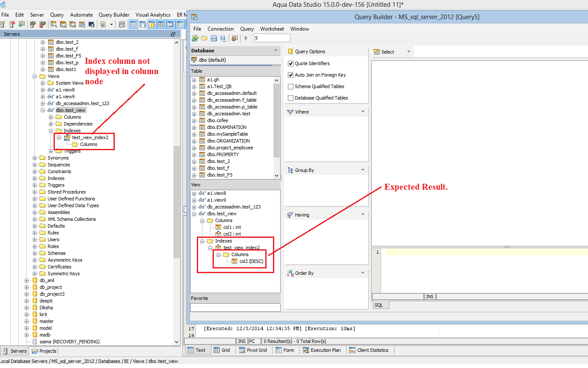Open the Server menu in main window
Image resolution: width=588 pixels, height=368 pixels.
[37, 15]
